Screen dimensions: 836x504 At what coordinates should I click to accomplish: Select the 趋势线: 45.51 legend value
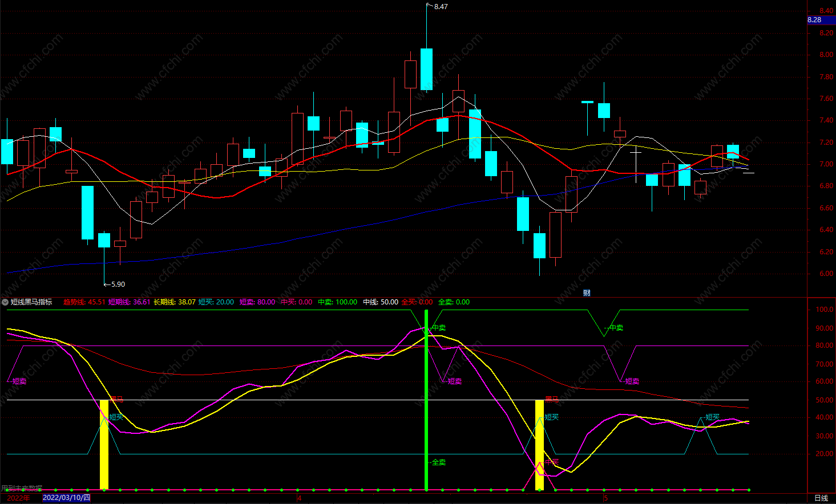(x=84, y=302)
